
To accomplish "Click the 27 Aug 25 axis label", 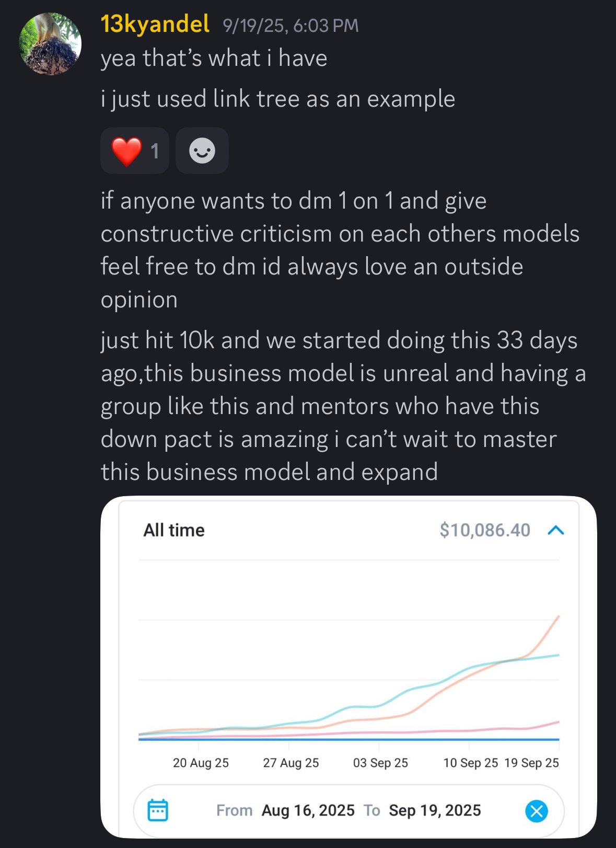I will coord(290,763).
